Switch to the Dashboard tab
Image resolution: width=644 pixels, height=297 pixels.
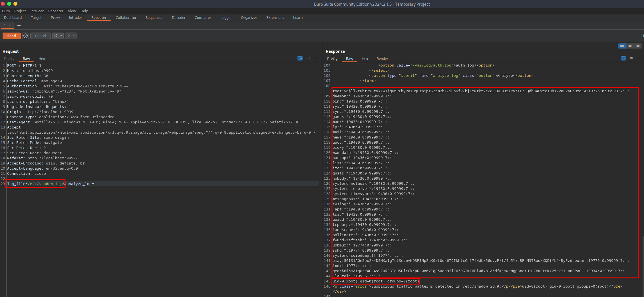pos(13,17)
